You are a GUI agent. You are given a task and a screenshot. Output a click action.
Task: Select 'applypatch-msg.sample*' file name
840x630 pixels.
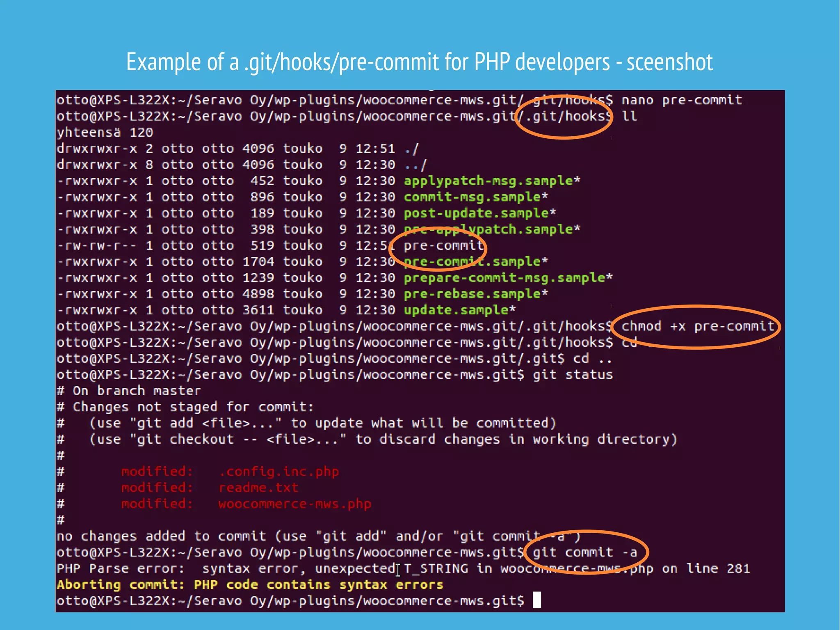(x=492, y=181)
